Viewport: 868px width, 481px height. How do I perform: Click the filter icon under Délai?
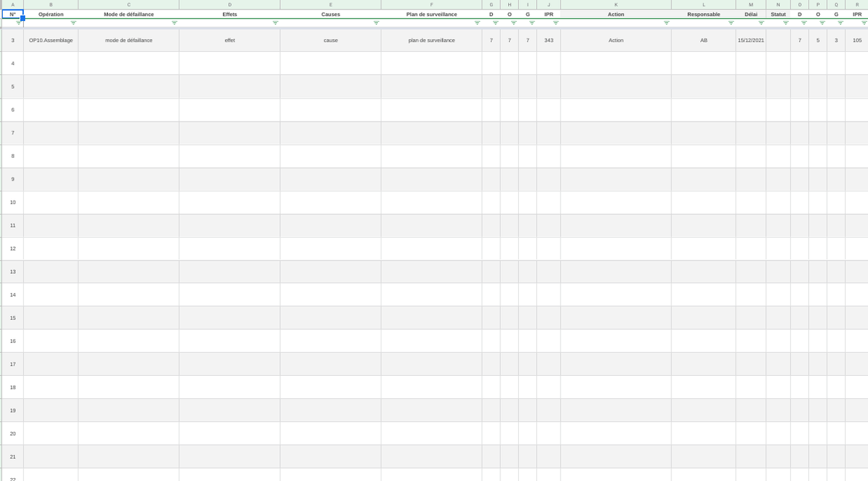(x=761, y=22)
